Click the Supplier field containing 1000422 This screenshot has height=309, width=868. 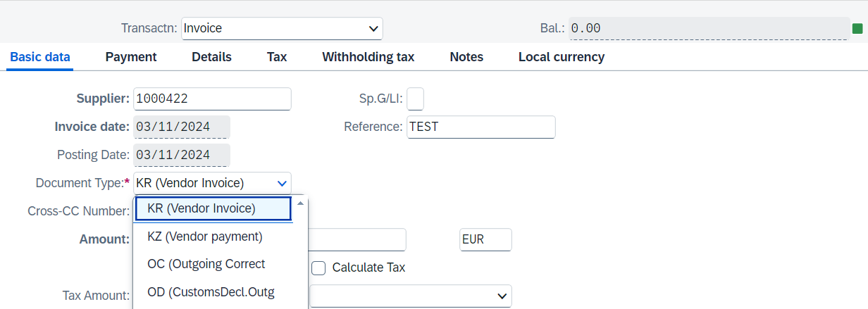212,99
